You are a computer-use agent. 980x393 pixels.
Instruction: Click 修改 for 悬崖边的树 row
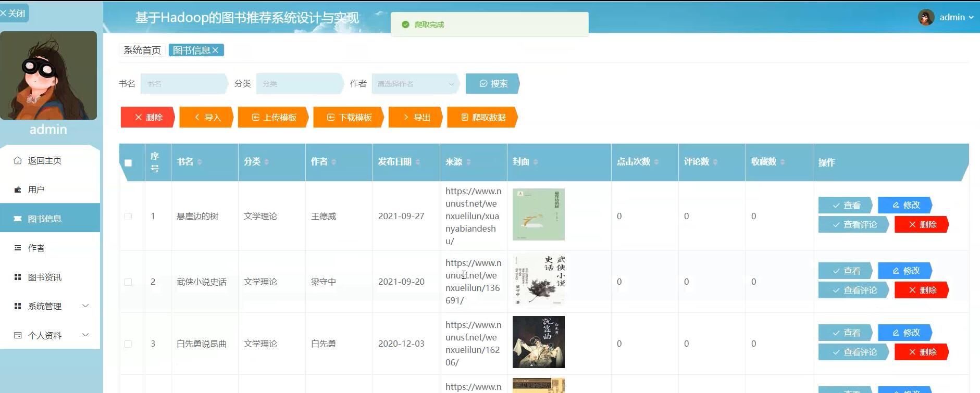point(905,205)
